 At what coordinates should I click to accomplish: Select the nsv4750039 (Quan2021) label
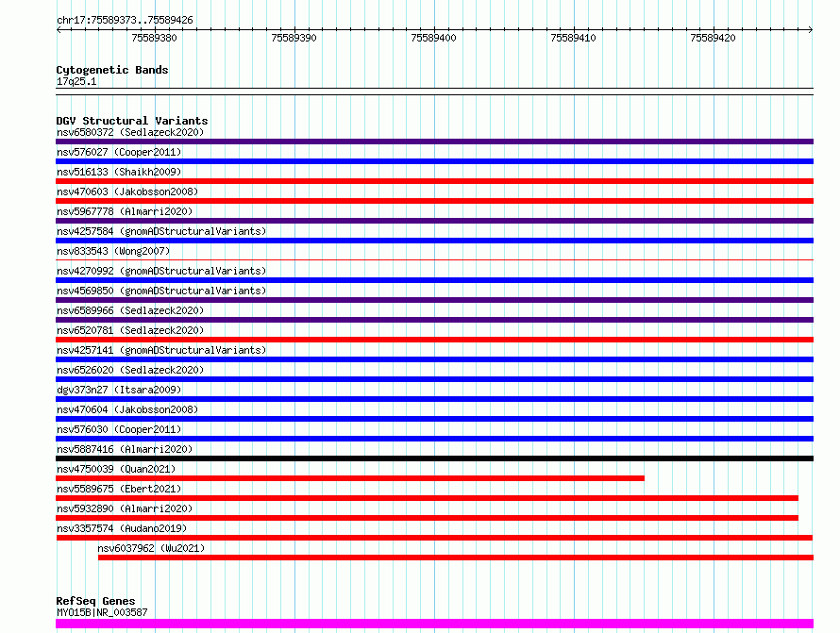click(116, 469)
